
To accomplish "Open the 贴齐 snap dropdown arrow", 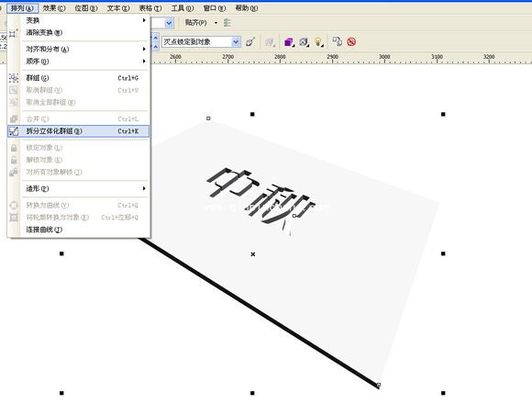I will [x=216, y=23].
